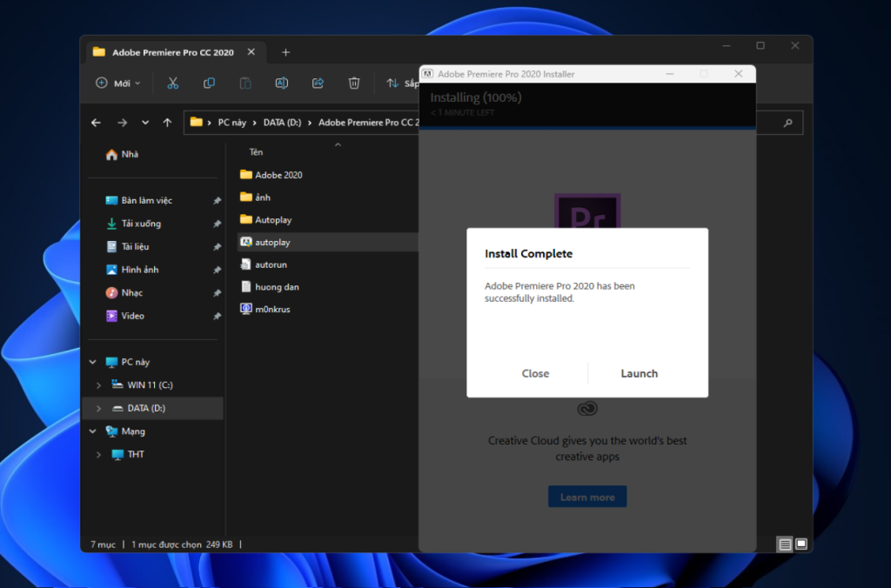Click pin icon next to Video
The width and height of the screenshot is (891, 588).
[x=217, y=316]
